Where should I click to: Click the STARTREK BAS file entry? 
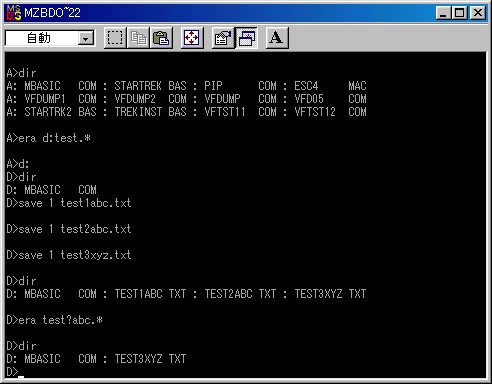(150, 86)
